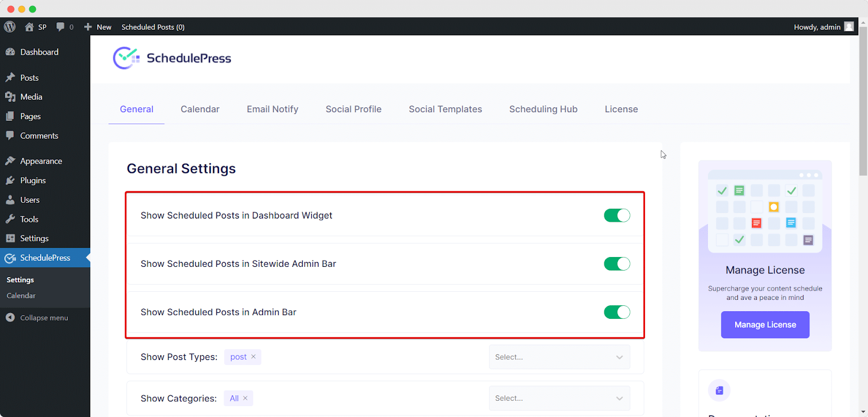Click the SchedulePress sidebar icon

10,258
